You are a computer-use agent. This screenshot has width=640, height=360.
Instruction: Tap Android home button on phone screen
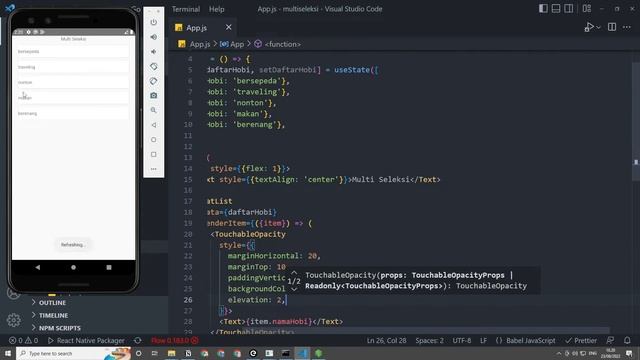pos(73,267)
